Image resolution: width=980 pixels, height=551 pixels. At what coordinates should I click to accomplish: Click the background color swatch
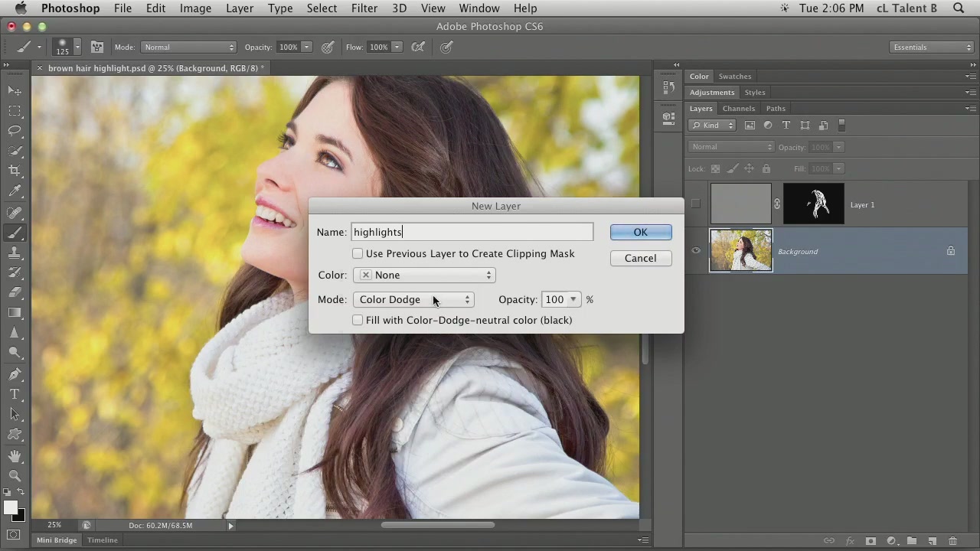pos(19,517)
